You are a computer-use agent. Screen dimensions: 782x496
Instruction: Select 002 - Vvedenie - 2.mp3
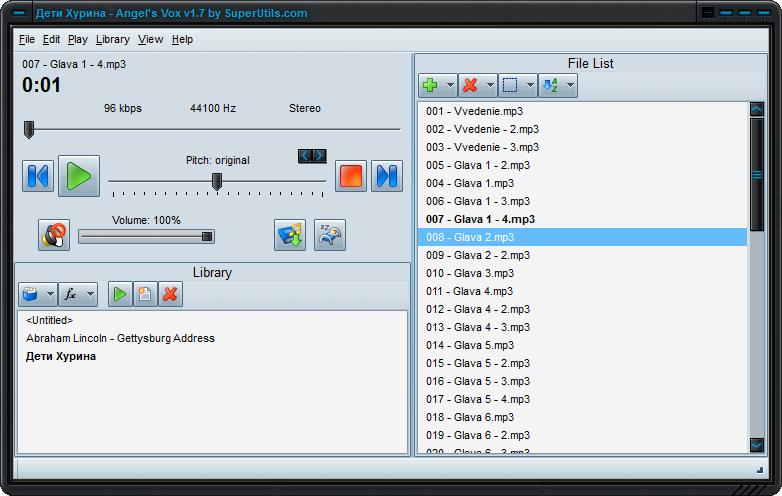(582, 129)
